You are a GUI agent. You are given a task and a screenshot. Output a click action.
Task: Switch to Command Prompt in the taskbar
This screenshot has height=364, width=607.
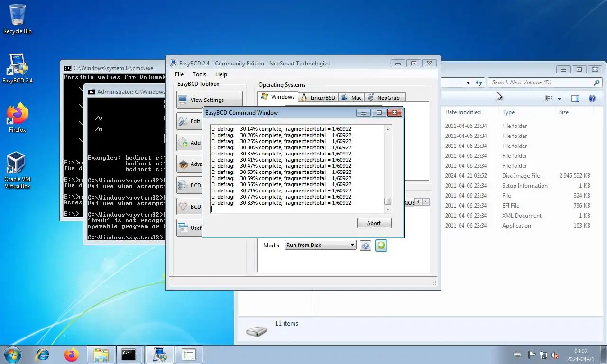click(x=129, y=354)
